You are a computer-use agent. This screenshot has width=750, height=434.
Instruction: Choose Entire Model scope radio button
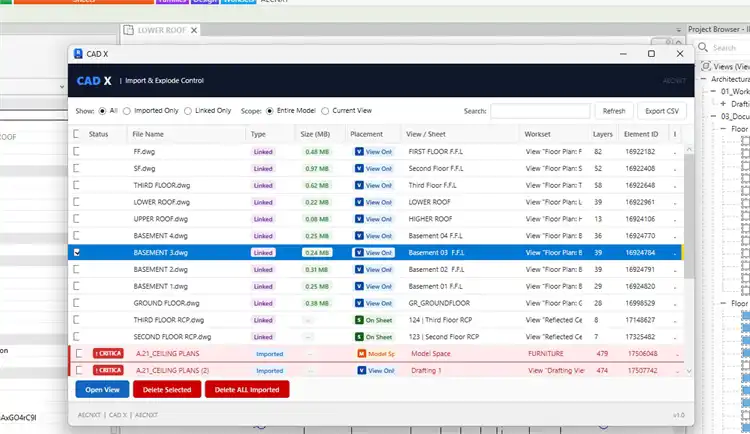coord(269,111)
